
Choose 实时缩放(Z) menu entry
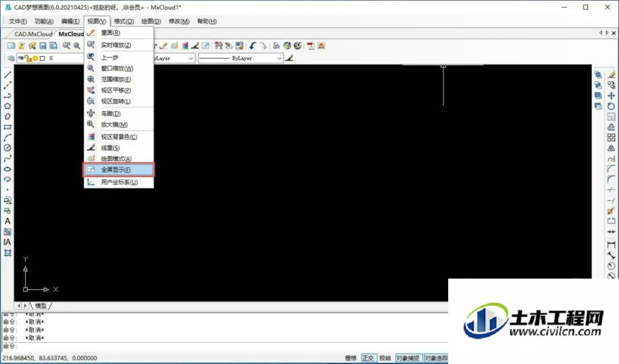[x=119, y=45]
